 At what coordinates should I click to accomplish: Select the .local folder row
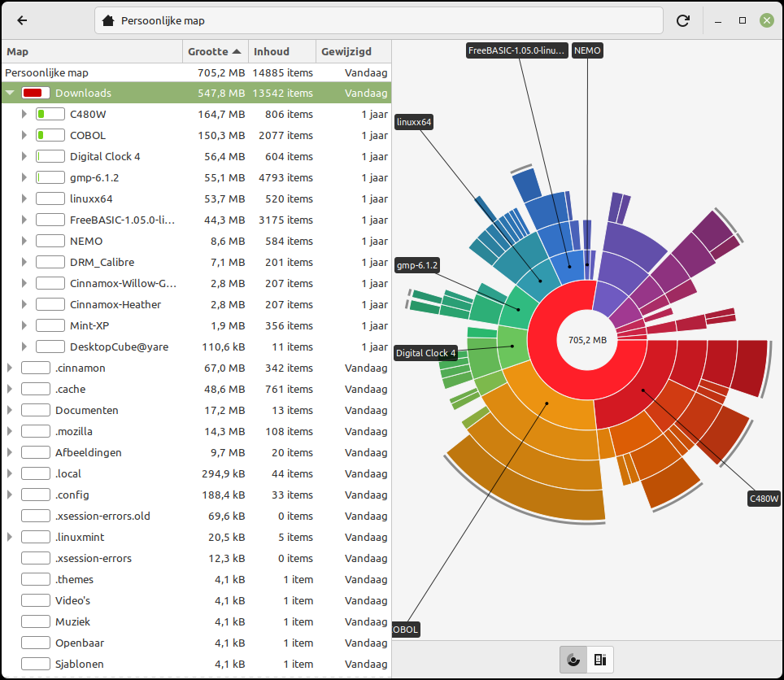197,473
